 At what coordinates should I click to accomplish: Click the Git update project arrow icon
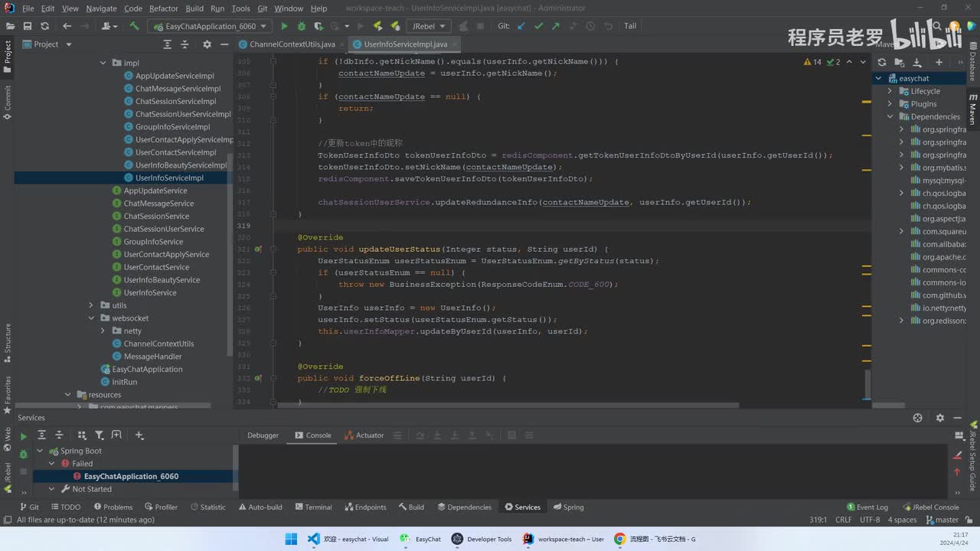[521, 26]
